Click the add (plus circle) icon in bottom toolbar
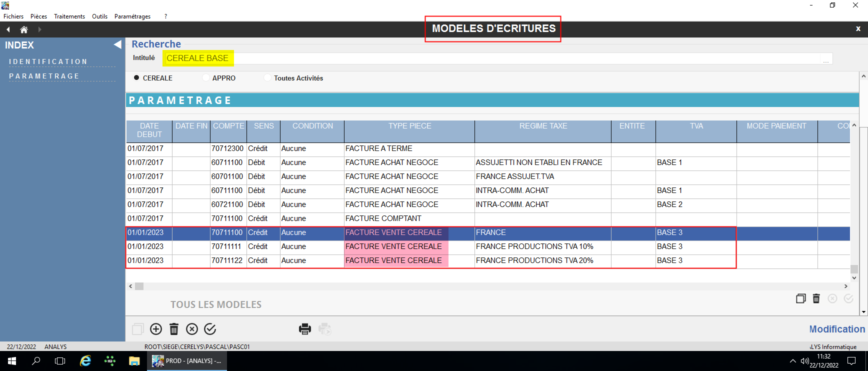The height and width of the screenshot is (371, 868). click(x=156, y=328)
